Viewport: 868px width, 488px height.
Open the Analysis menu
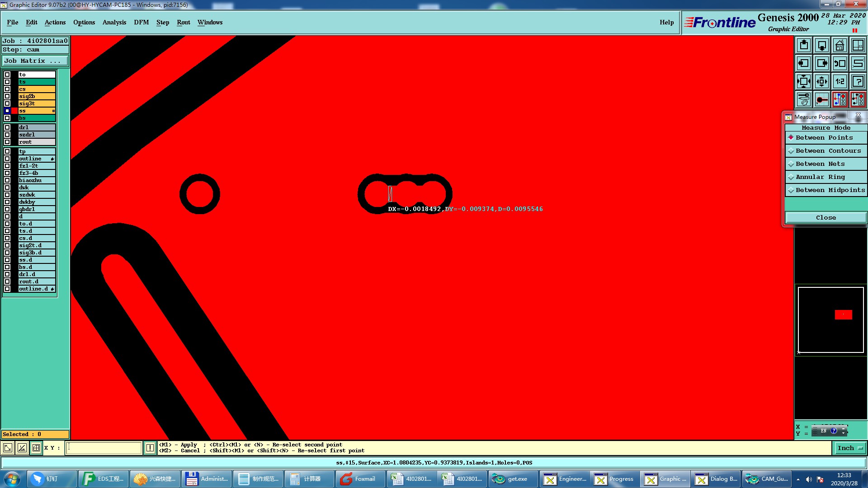(114, 22)
